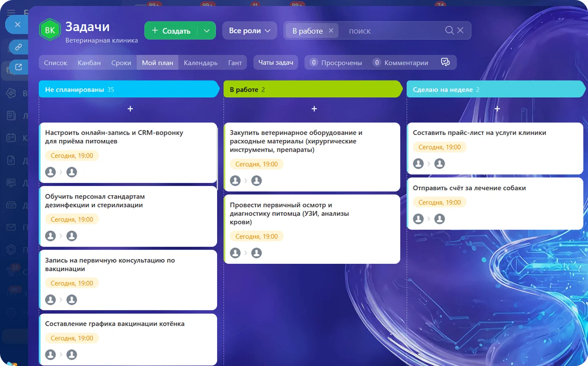Click the "Ветеринарная клиника" subtitle
Viewport: 588px width, 366px height.
pos(102,40)
